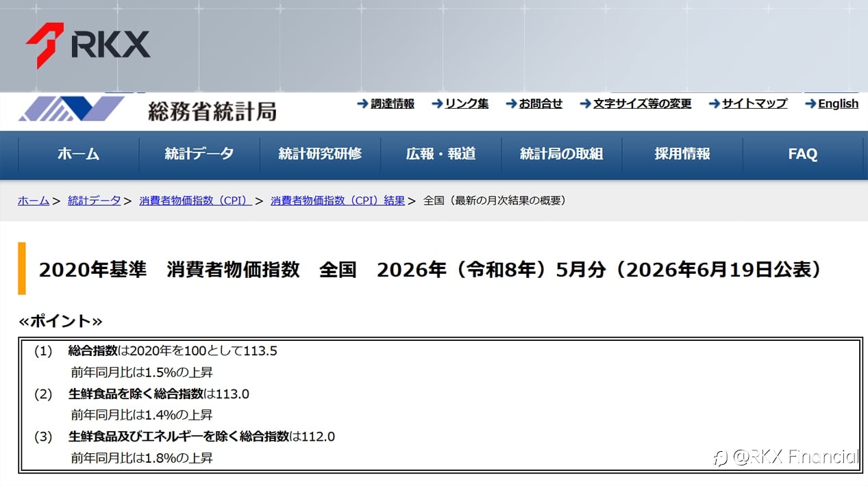Click the 1.4%の上昇 line
This screenshot has width=868, height=486.
click(x=142, y=415)
